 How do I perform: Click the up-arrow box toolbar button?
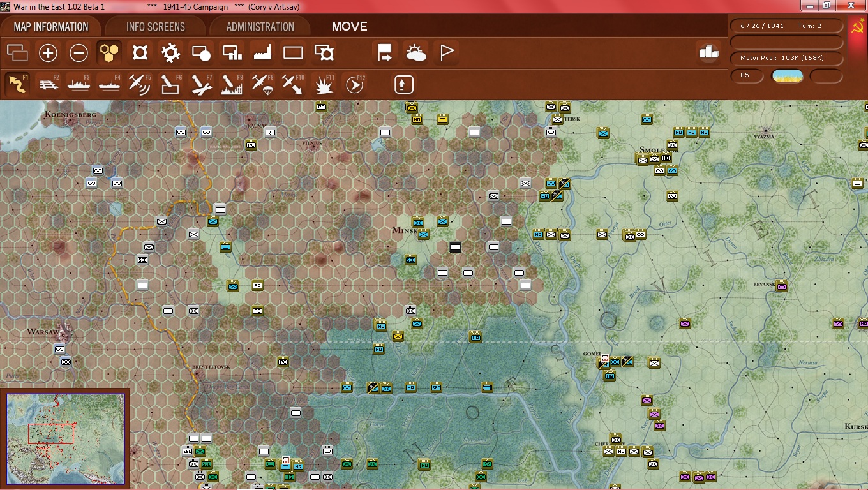coord(404,84)
